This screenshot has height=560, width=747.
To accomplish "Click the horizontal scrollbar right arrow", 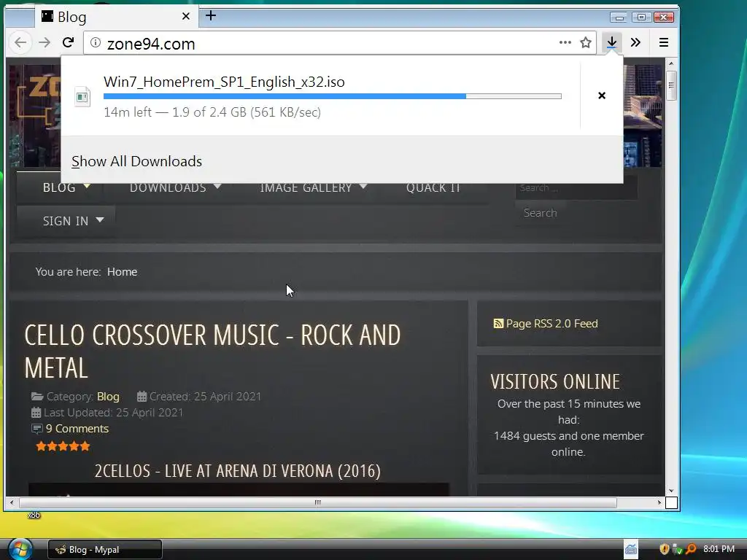I will pyautogui.click(x=659, y=502).
